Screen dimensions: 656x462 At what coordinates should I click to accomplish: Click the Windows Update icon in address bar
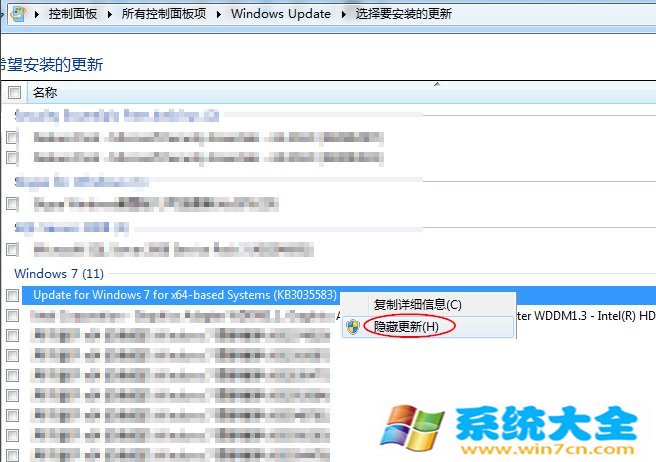[18, 14]
